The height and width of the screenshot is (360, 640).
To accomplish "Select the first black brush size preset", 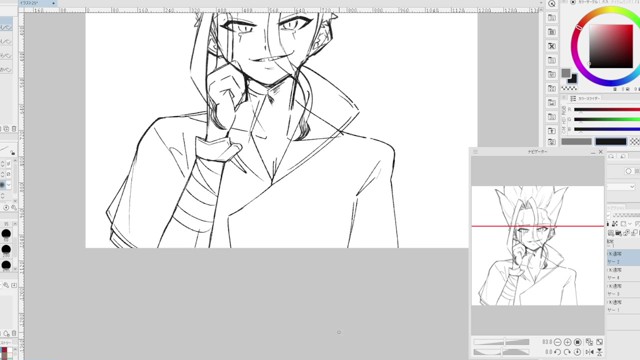I will pos(6,233).
